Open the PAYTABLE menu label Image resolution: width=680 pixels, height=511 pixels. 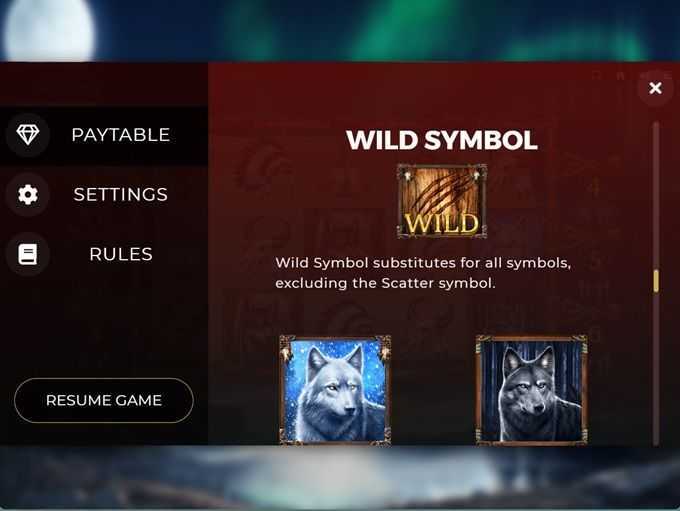(121, 135)
